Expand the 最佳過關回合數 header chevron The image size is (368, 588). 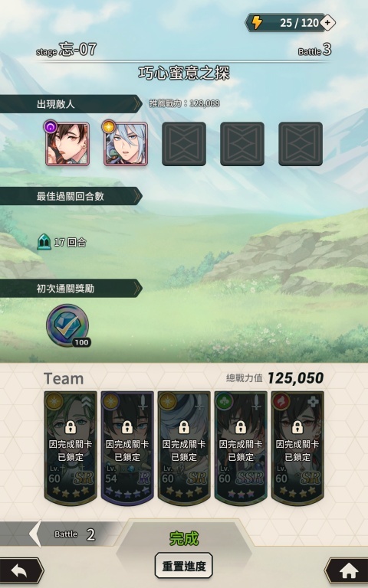[x=137, y=196]
